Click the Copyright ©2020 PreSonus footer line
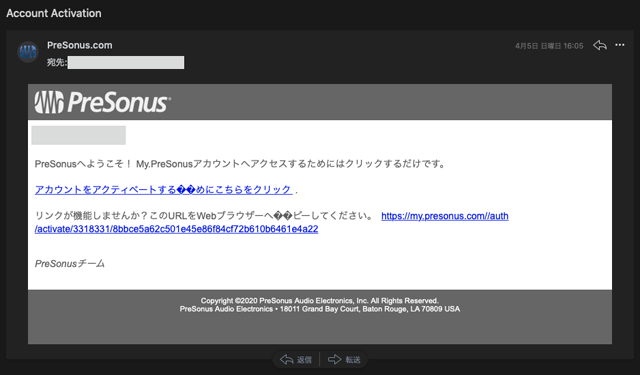Image resolution: width=640 pixels, height=375 pixels. tap(320, 301)
